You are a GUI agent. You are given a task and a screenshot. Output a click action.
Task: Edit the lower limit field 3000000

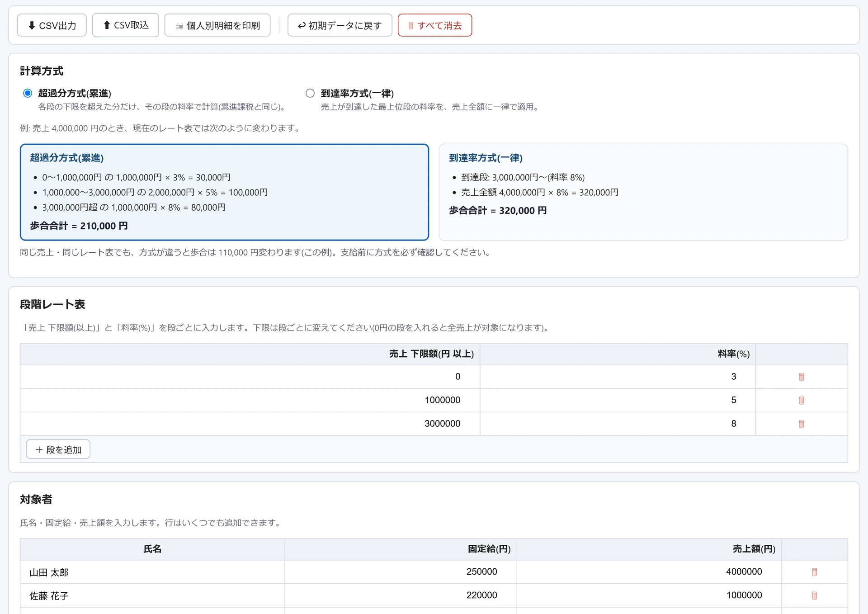click(250, 424)
